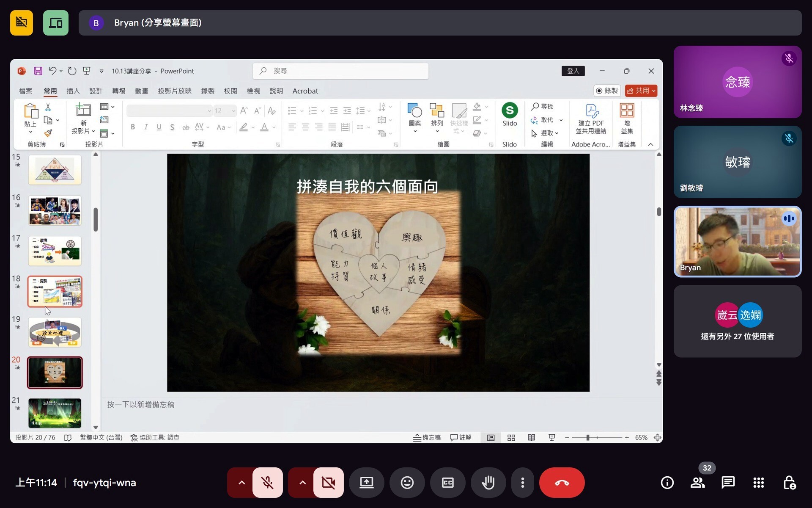Switch to the 插入 ribbon tab
Screen dimensions: 812x508
(73, 91)
